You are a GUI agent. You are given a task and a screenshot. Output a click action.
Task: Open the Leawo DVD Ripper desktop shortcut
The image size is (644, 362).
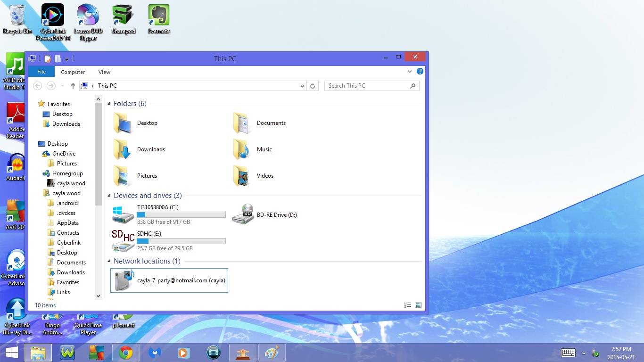click(88, 23)
